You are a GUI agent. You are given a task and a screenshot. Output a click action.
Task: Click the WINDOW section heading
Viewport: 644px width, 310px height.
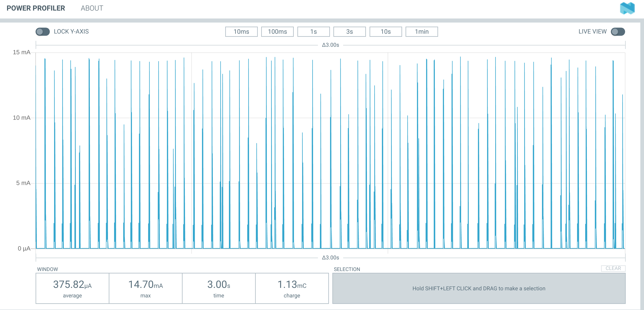pos(48,269)
